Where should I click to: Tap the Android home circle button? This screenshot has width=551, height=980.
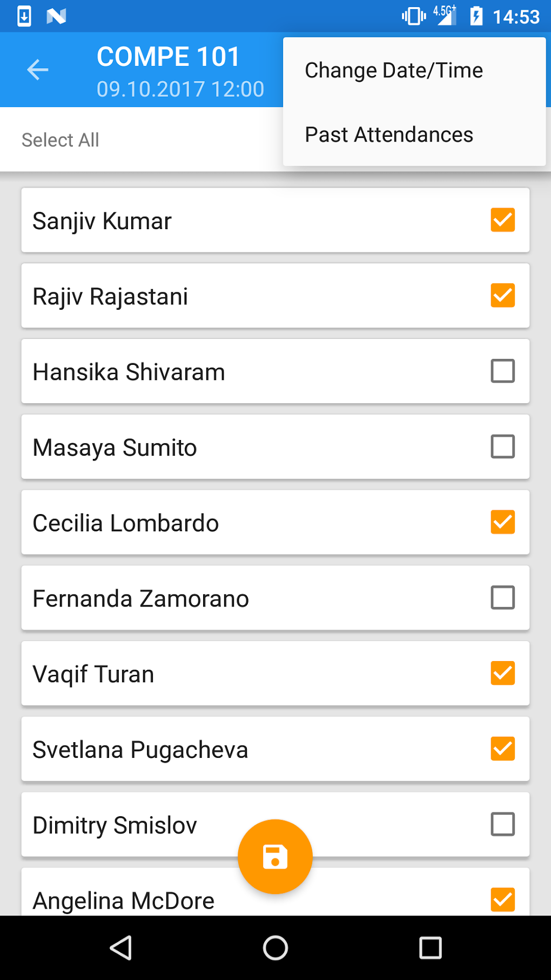(275, 948)
